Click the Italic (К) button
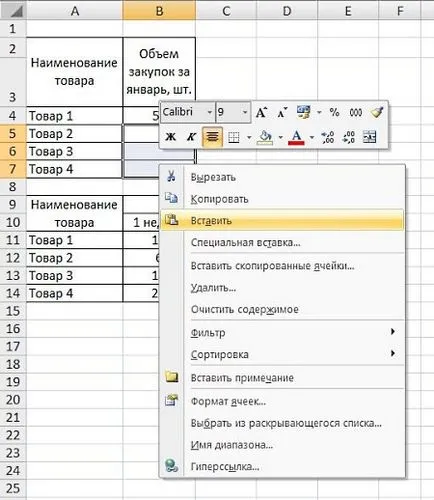This screenshot has width=434, height=500. click(x=191, y=137)
